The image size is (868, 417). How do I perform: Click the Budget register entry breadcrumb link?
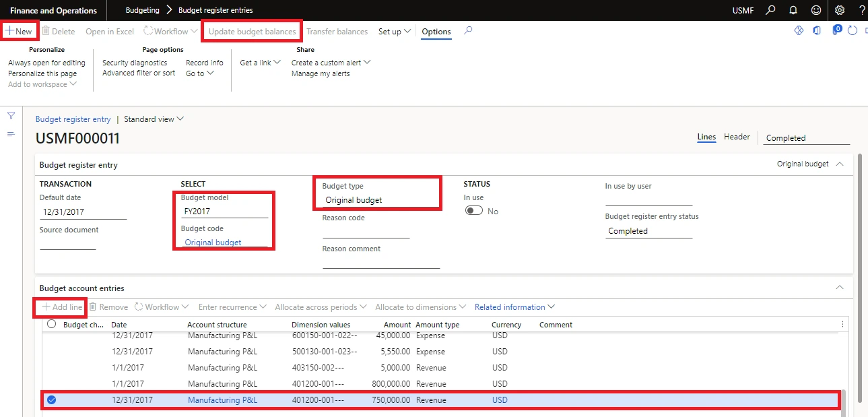tap(73, 119)
